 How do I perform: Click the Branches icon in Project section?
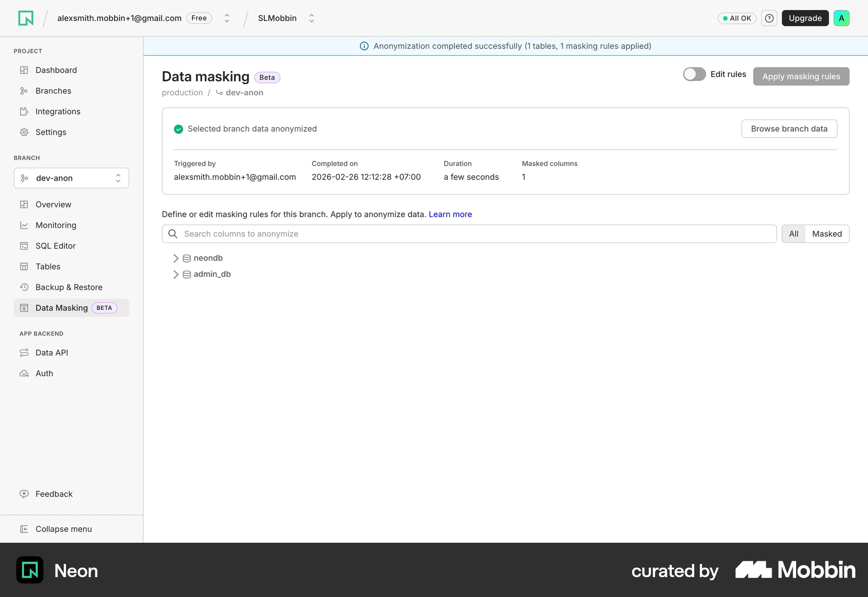coord(24,91)
